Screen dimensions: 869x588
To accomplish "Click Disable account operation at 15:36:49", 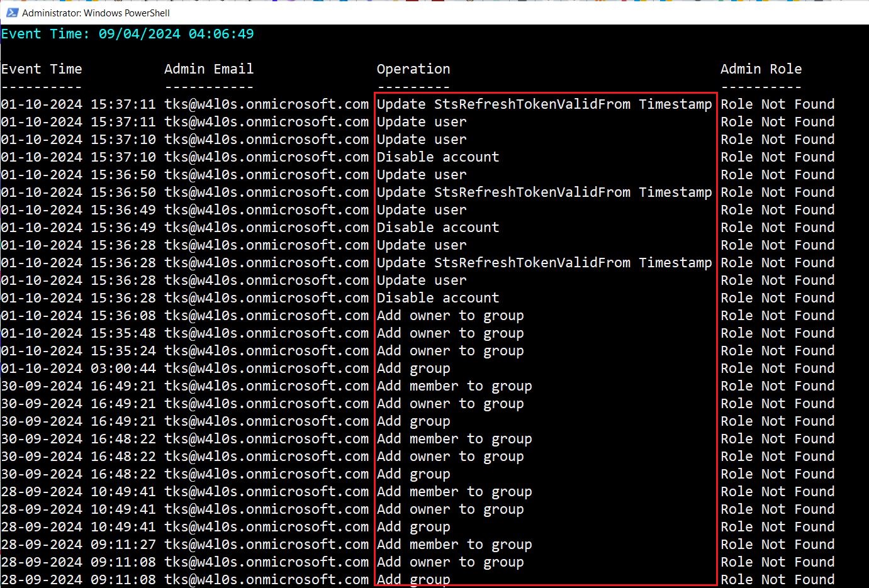I will (437, 228).
